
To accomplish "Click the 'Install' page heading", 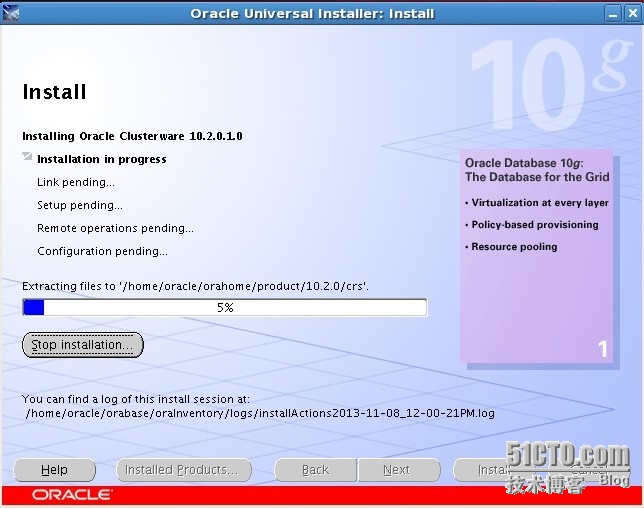I will 54,92.
